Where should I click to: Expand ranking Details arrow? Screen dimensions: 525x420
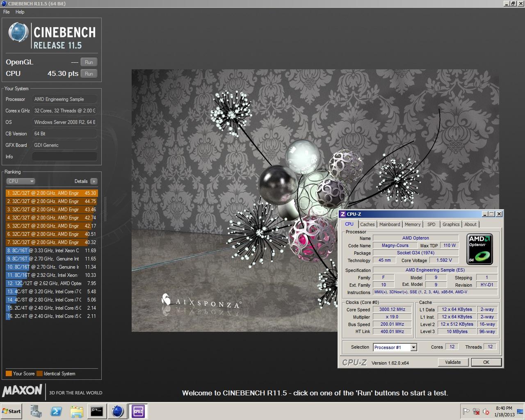point(94,181)
